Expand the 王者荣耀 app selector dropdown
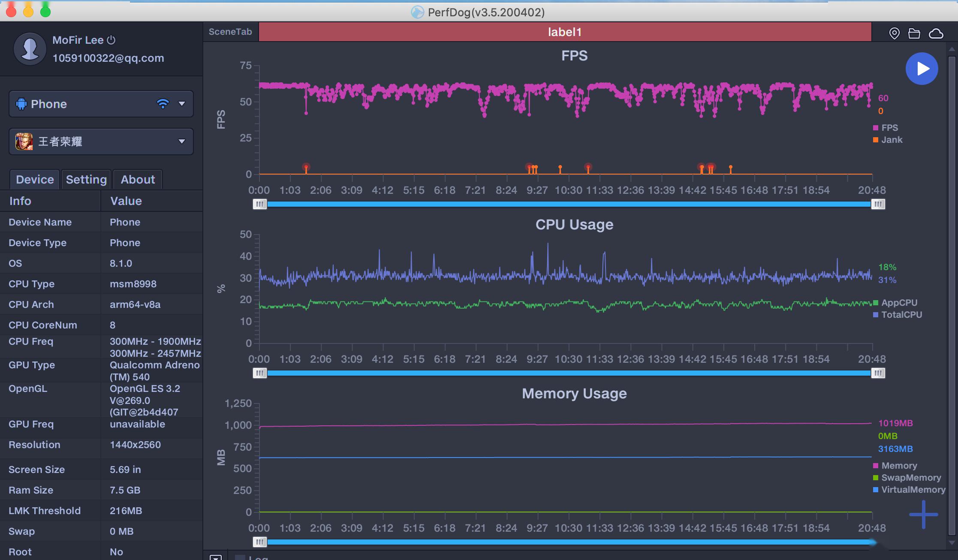 coord(181,142)
